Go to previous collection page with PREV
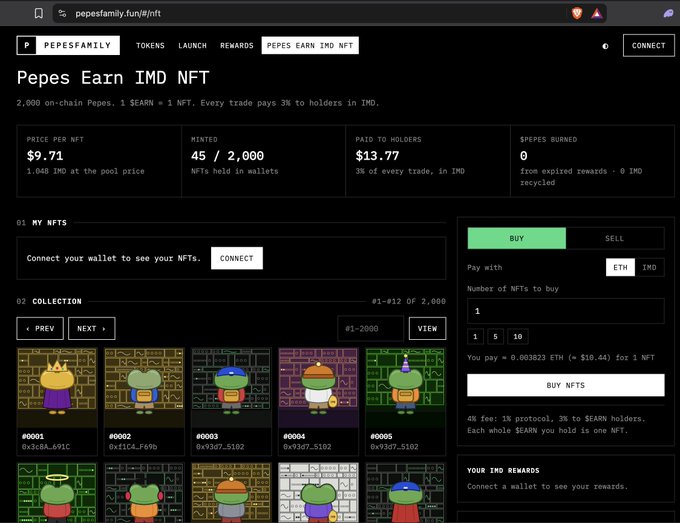Image resolution: width=680 pixels, height=523 pixels. coord(40,328)
